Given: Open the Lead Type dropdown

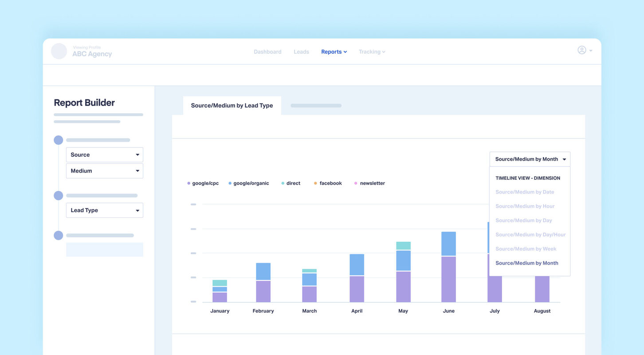Looking at the screenshot, I should click(x=104, y=210).
